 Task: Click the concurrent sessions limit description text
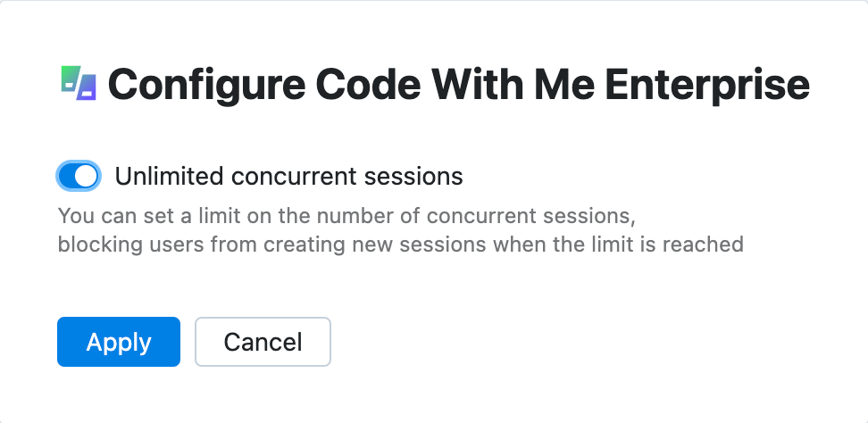pyautogui.click(x=400, y=229)
